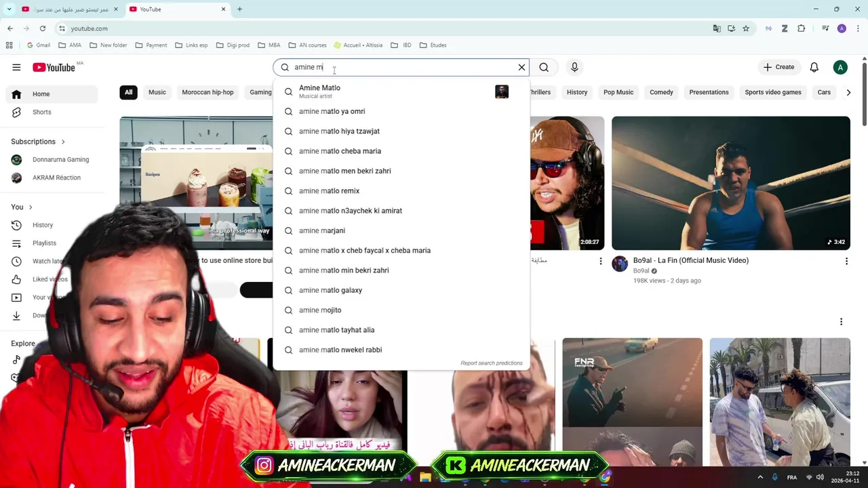This screenshot has width=868, height=488.
Task: Select the Music filter chip
Action: tap(157, 92)
